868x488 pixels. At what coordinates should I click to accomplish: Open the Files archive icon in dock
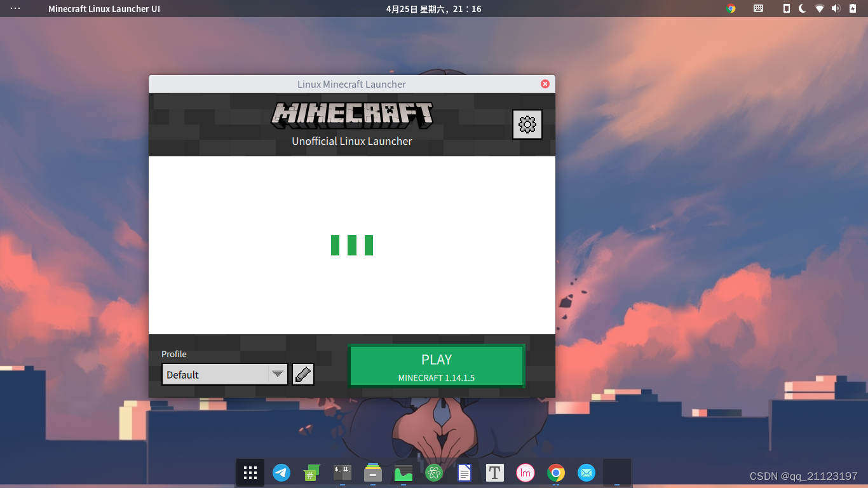[372, 473]
